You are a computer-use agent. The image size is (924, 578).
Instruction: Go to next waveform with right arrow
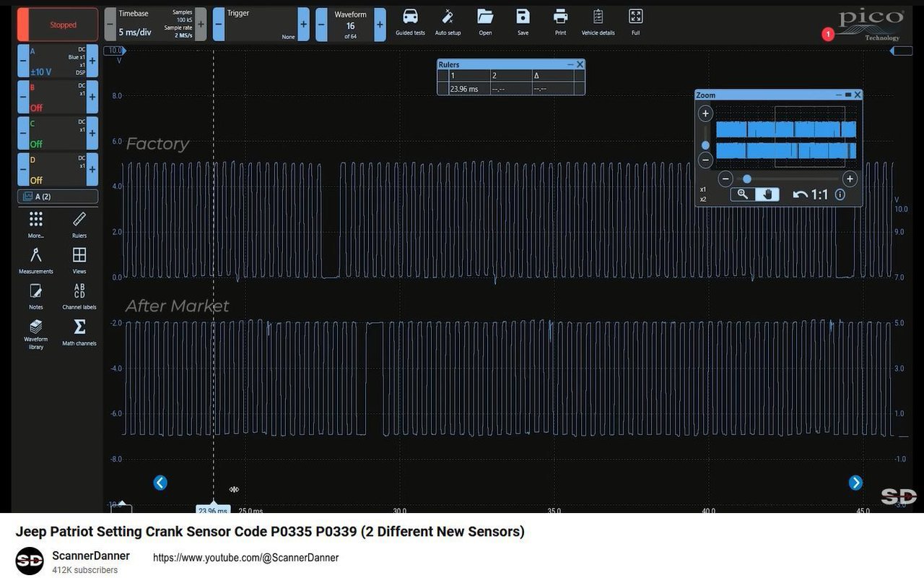tap(855, 483)
